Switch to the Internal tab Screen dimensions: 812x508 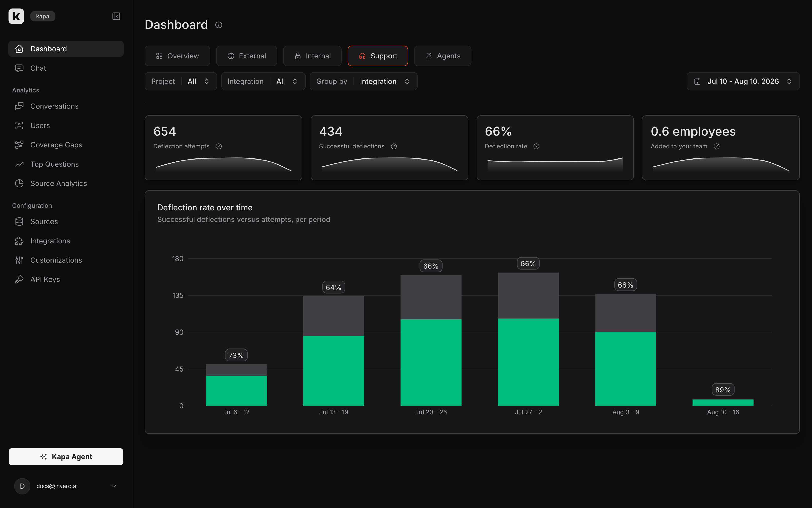point(312,56)
